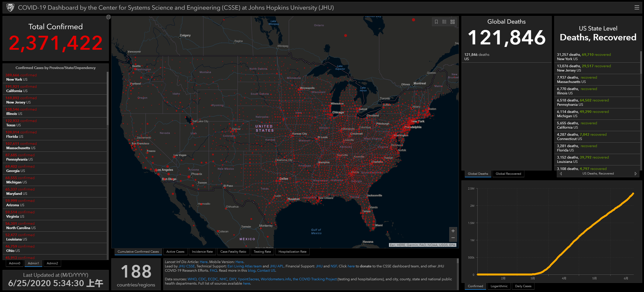Click the map zoom in plus button
The height and width of the screenshot is (292, 644).
(453, 231)
